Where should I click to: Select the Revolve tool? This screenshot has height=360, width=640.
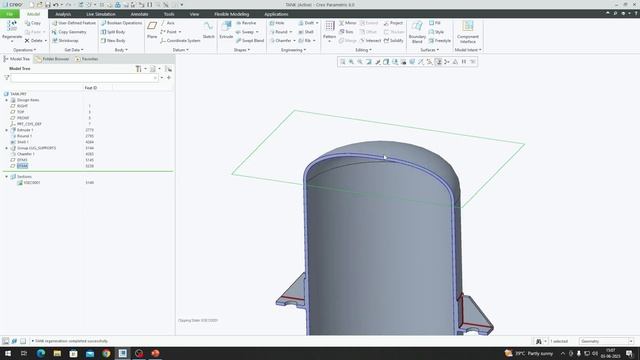pos(246,23)
